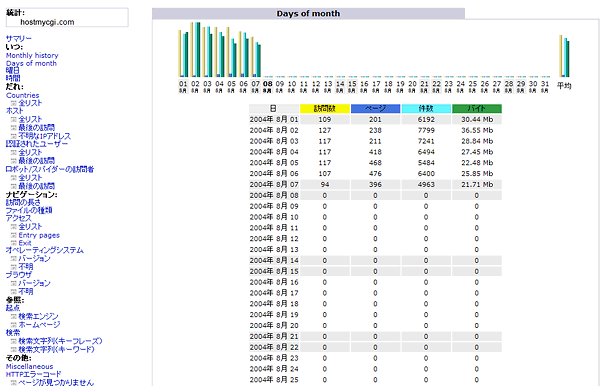Viewport: 600px width, 386px height.
Task: Open 最後の訪問 under 認証されたユーザー
Action: click(x=36, y=161)
